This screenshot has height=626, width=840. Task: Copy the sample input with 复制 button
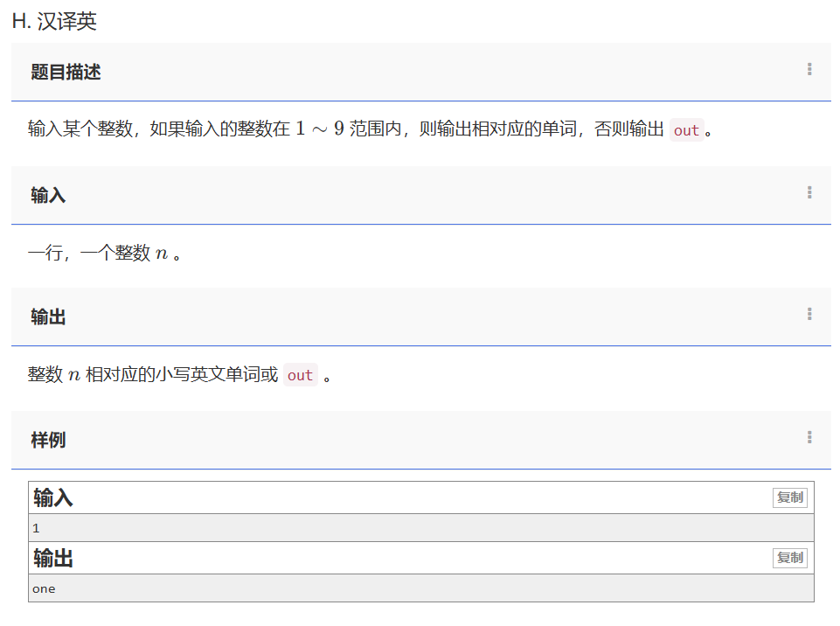click(789, 497)
